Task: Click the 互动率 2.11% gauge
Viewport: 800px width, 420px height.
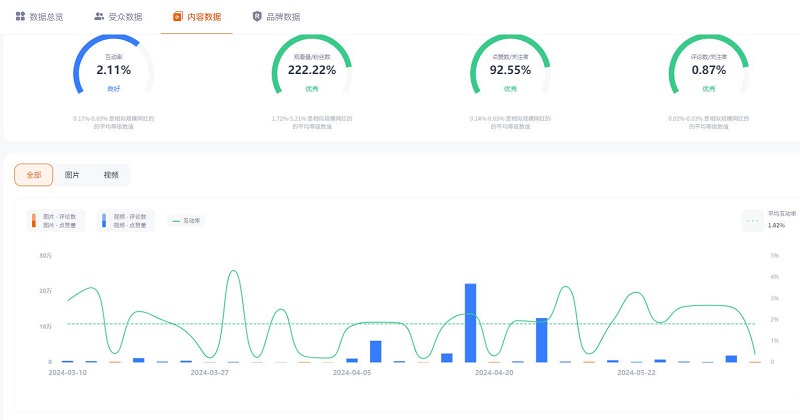Action: point(113,72)
